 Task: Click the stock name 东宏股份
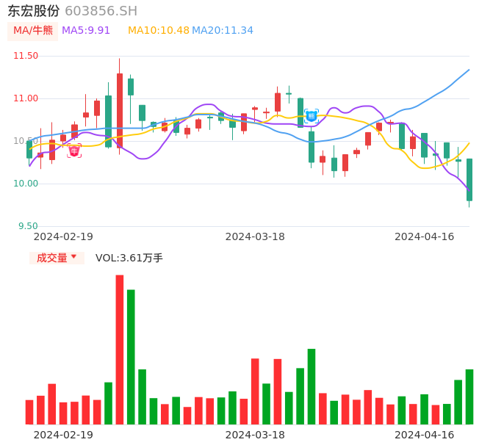pos(34,11)
